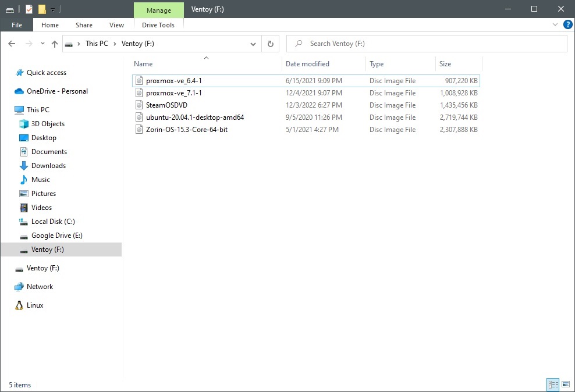Viewport: 575px width, 392px height.
Task: Switch to the Home ribbon tab
Action: (50, 25)
